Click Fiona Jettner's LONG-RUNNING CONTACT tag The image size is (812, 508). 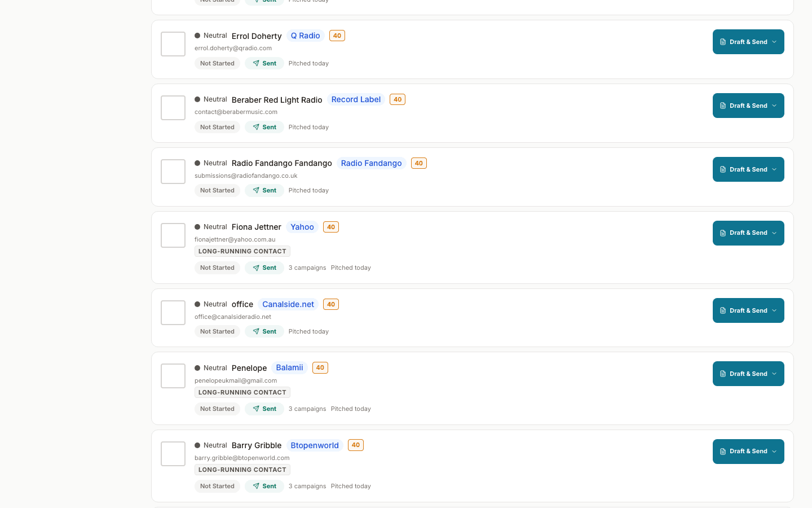[242, 251]
